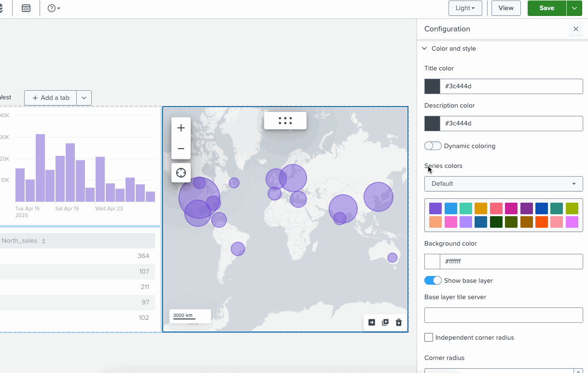The image size is (588, 373).
Task: Click the map zoom in plus button
Action: [181, 128]
